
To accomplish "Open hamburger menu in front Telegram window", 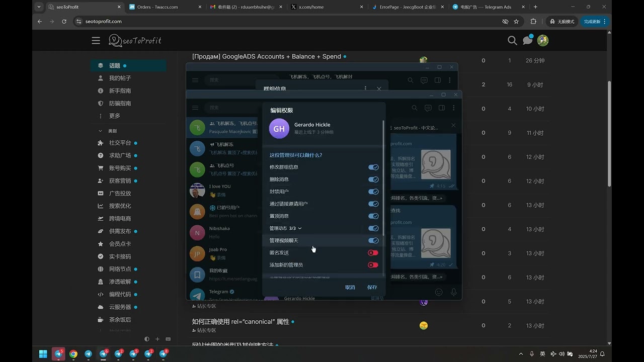I will (195, 108).
